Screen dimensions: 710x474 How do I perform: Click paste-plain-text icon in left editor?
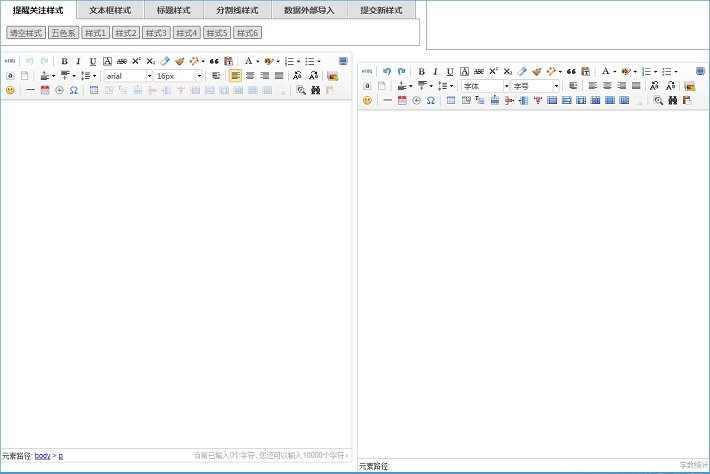coord(228,61)
